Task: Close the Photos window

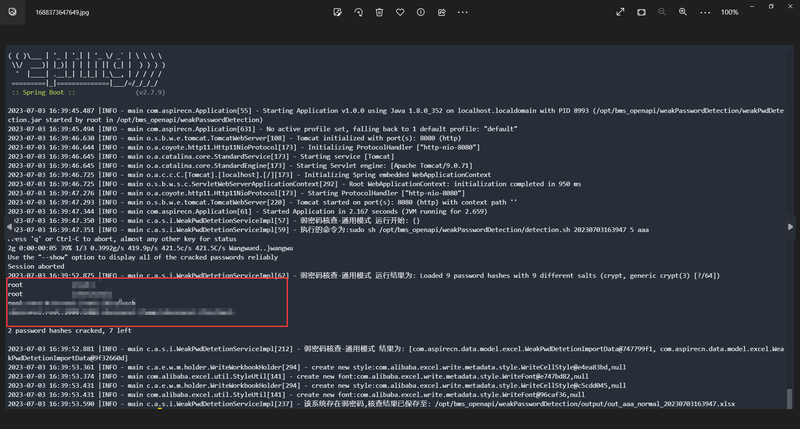Action: point(791,6)
